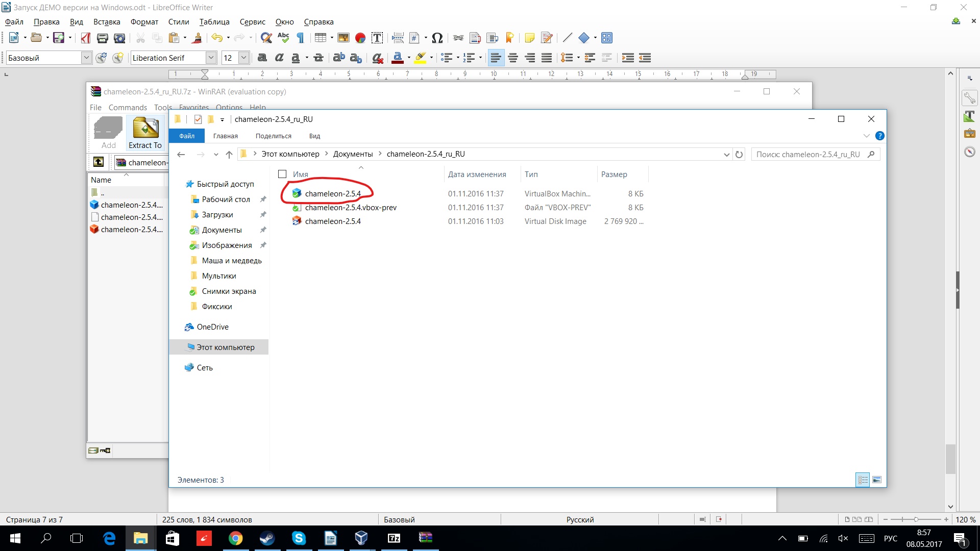Refresh the Explorer folder view
Viewport: 980px width, 551px height.
coord(739,155)
